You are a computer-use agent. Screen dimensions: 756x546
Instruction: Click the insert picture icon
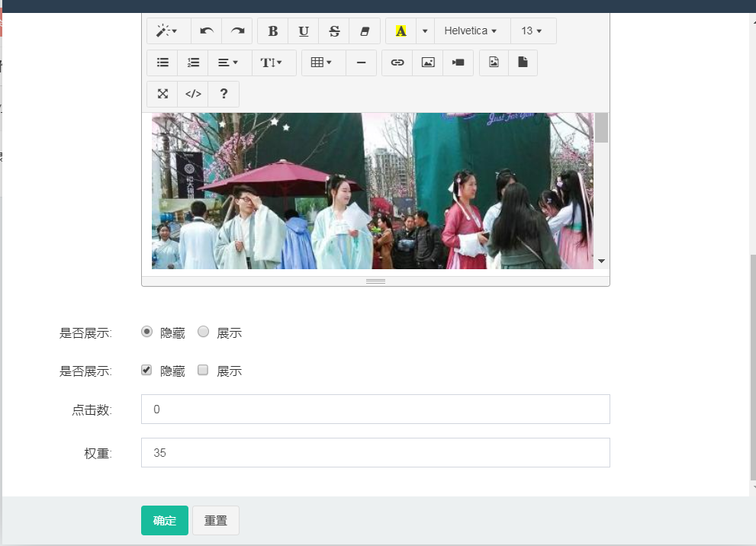point(427,63)
